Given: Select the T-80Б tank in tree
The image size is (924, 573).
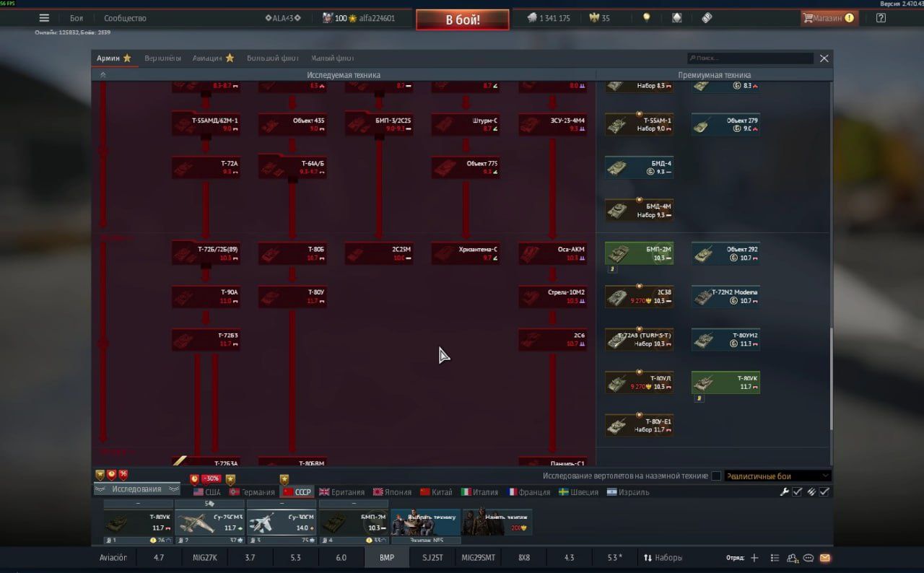Looking at the screenshot, I should (292, 253).
